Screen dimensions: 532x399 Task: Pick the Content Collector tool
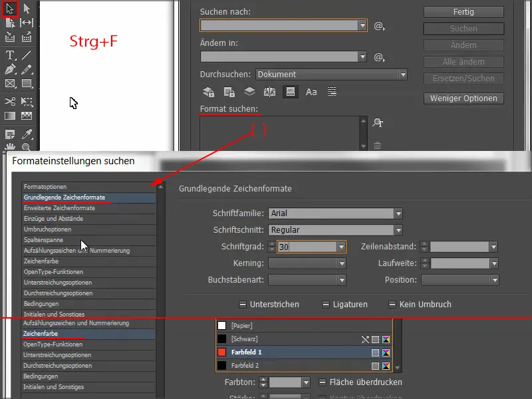pos(10,37)
